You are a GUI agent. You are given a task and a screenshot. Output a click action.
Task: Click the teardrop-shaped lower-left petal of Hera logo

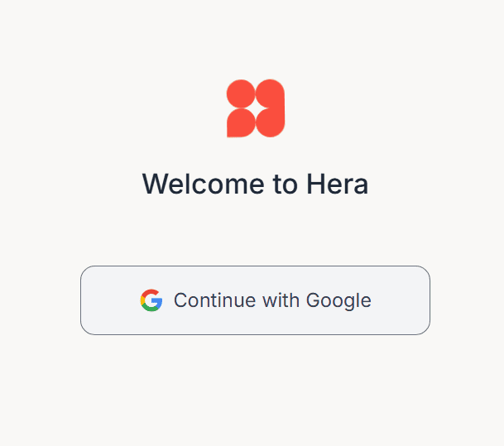click(x=241, y=122)
